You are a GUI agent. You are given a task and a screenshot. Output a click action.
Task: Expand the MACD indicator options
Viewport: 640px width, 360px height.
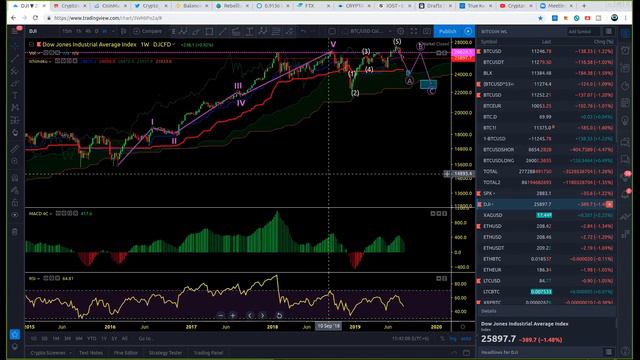pyautogui.click(x=52, y=213)
